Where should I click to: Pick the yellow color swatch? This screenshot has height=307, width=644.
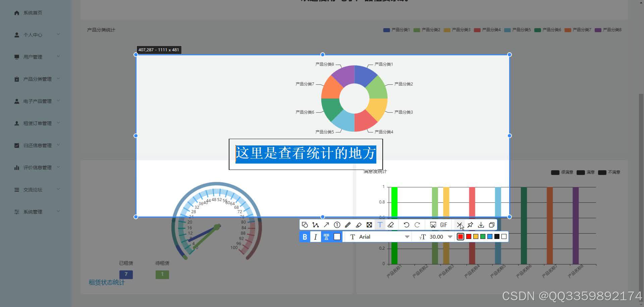[x=476, y=237]
